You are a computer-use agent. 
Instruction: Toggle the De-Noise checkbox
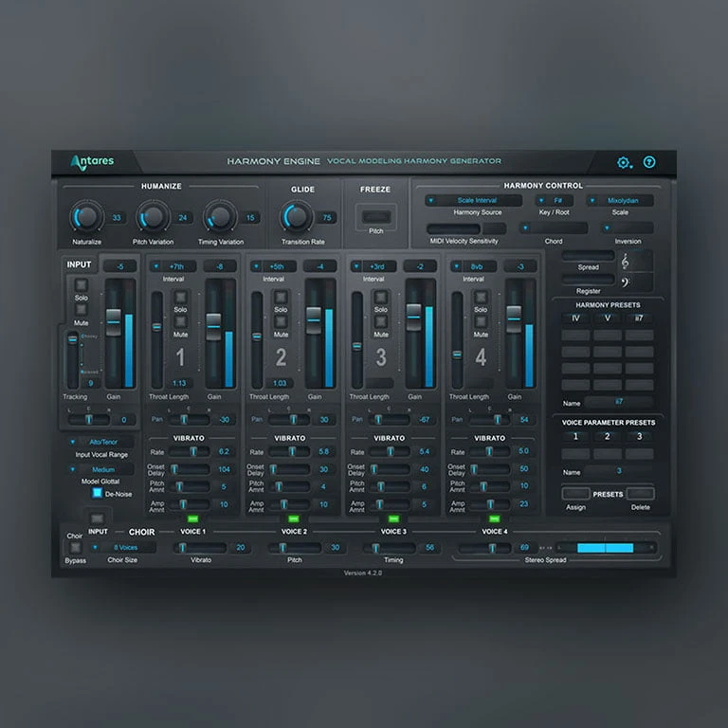pos(97,493)
